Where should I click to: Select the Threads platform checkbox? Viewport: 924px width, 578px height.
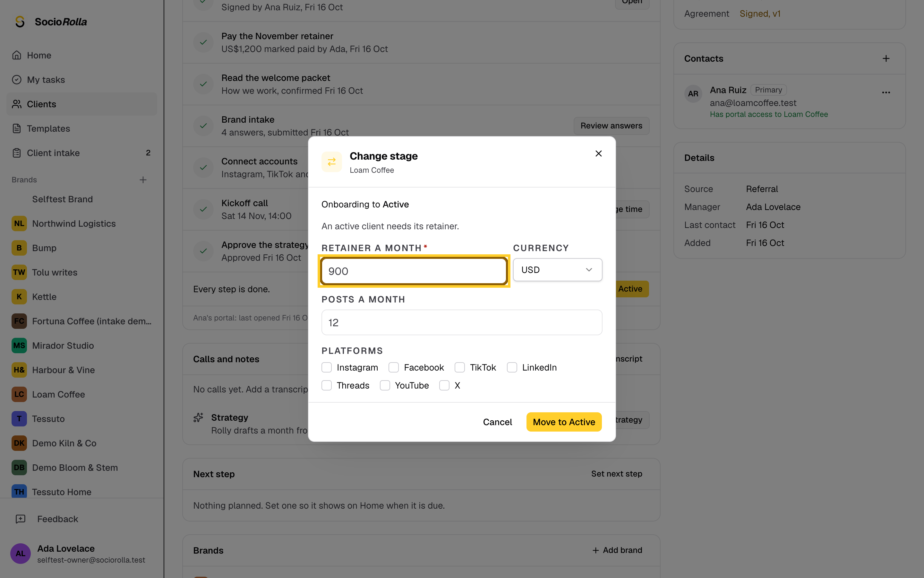[x=327, y=385]
